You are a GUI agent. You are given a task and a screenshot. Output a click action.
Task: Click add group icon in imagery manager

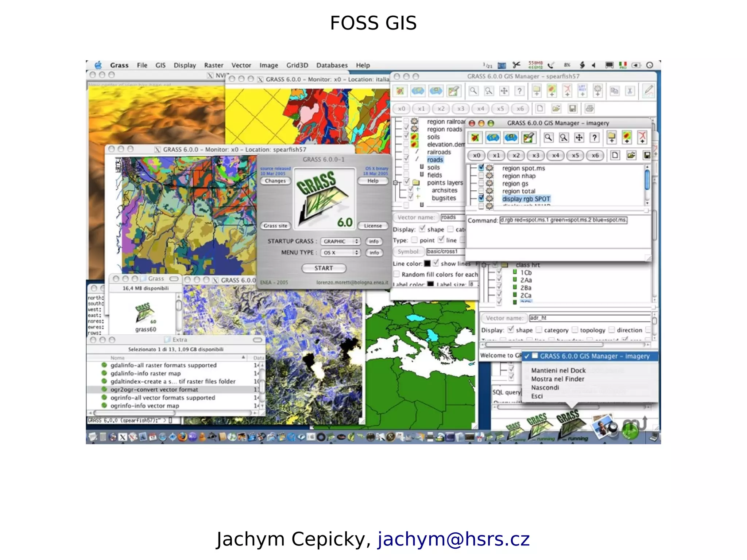coord(612,137)
